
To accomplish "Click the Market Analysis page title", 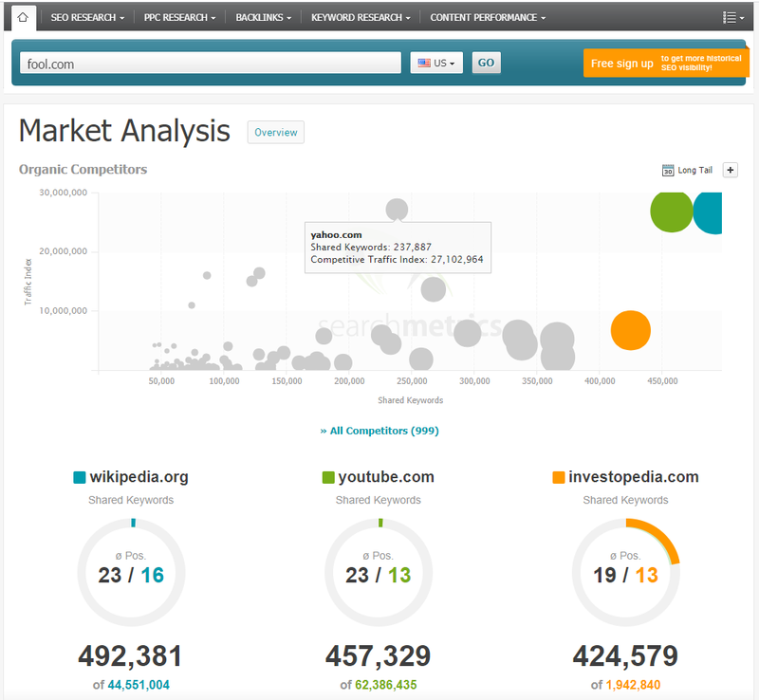I will (124, 131).
